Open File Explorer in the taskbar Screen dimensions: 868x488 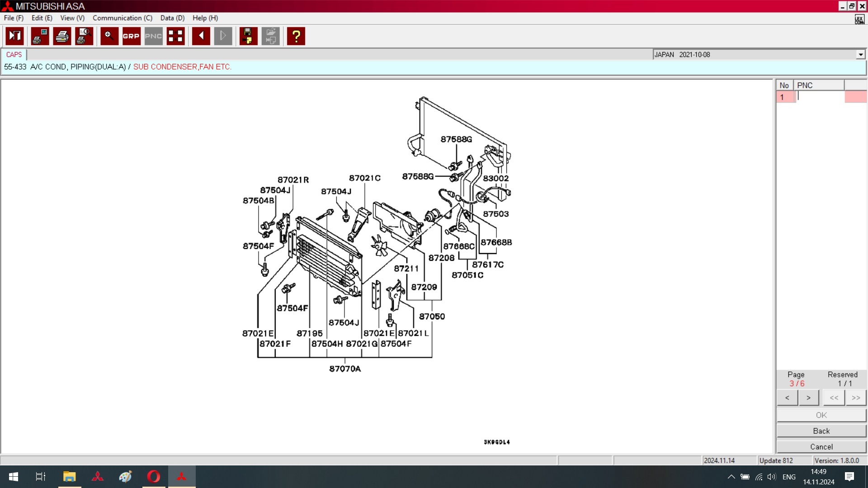coord(69,477)
